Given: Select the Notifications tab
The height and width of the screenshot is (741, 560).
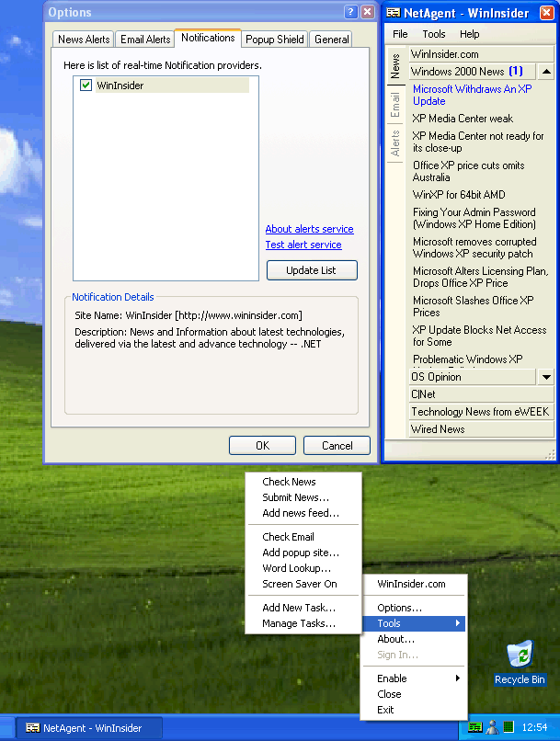Looking at the screenshot, I should [x=208, y=38].
